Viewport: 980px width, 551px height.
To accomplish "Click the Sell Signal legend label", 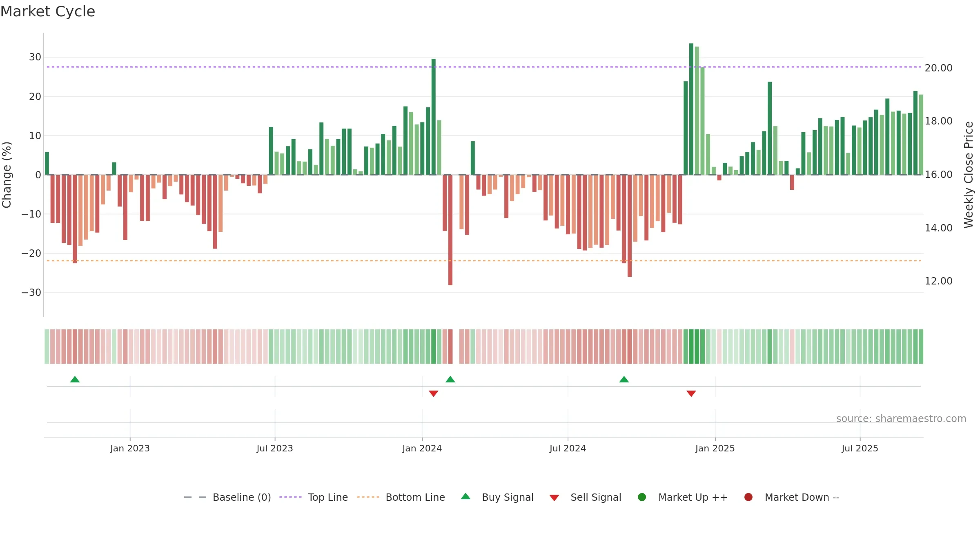I will pos(596,497).
